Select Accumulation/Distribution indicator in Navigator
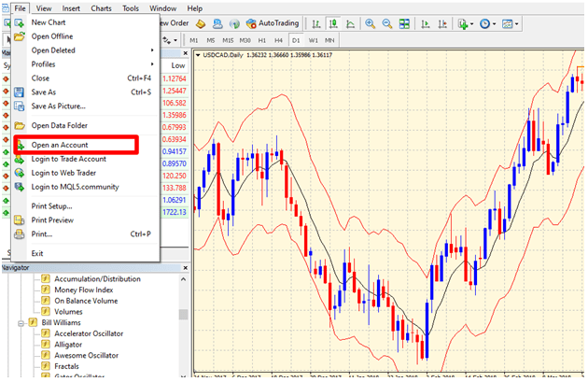This screenshot has width=588, height=382. (97, 279)
